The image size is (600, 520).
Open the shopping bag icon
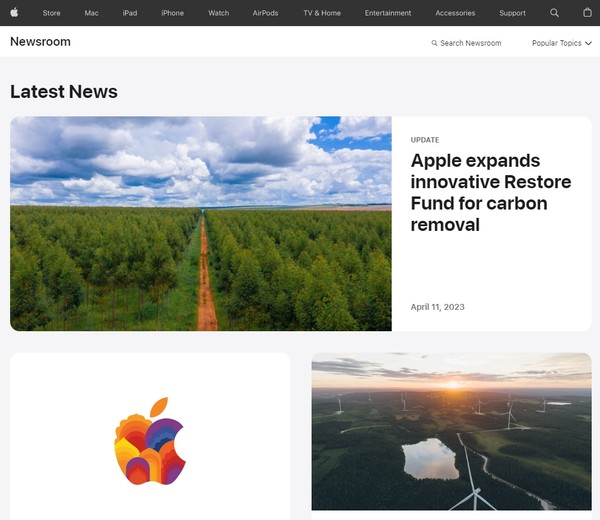[x=587, y=13]
